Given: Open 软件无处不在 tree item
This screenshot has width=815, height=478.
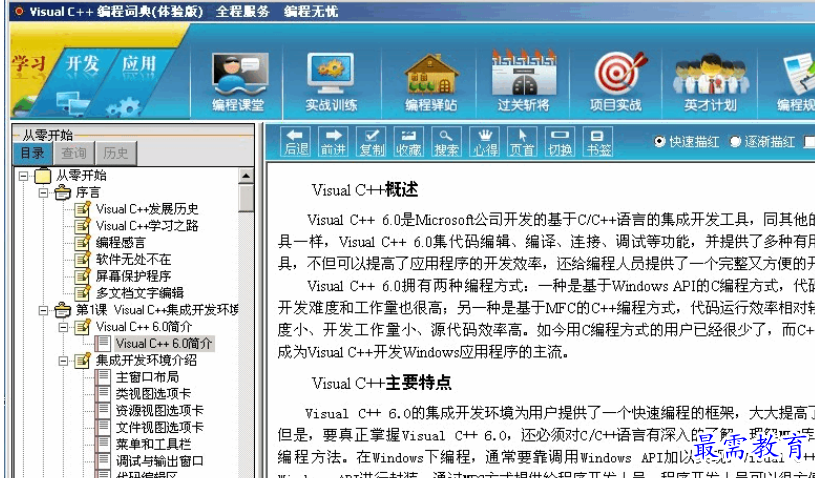Looking at the screenshot, I should click(x=134, y=259).
